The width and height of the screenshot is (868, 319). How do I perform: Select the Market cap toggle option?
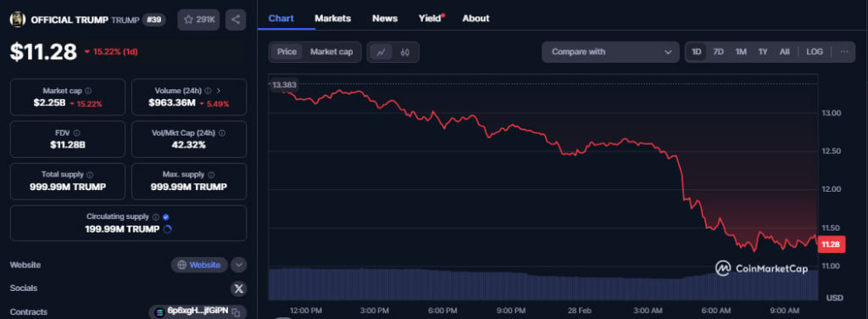[331, 52]
